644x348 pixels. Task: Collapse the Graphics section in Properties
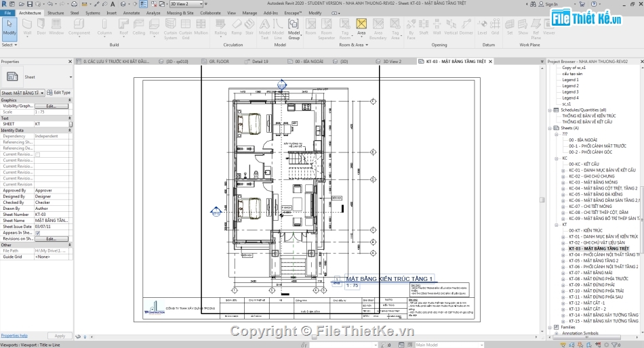tap(69, 100)
